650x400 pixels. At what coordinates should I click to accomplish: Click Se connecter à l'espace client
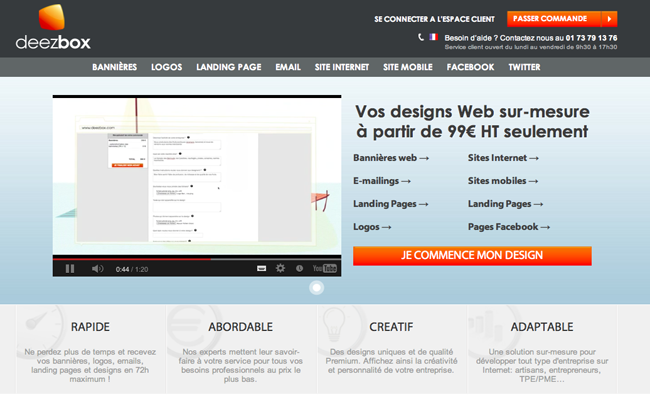(434, 19)
